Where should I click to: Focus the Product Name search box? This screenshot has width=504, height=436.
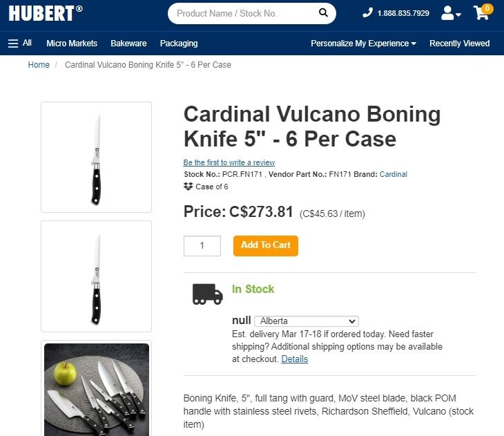[x=242, y=13]
